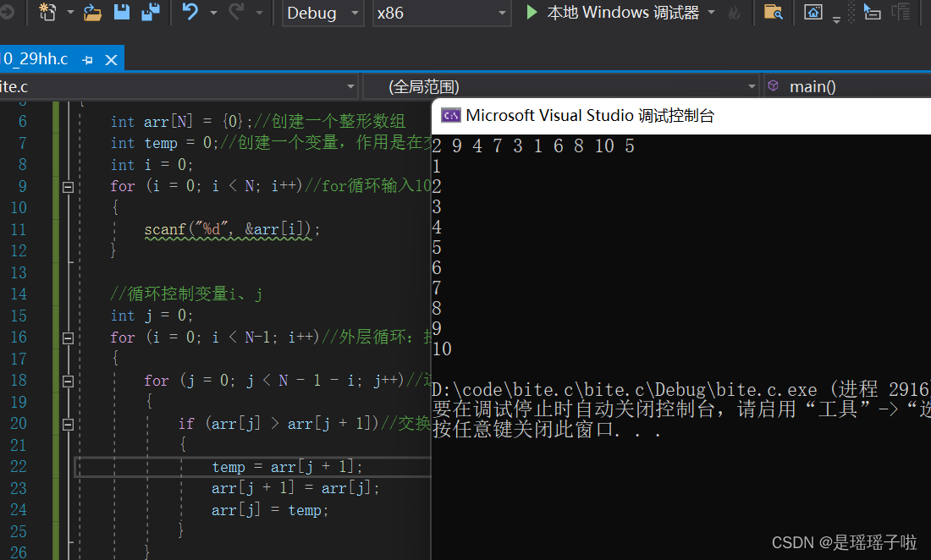Click the debug console window icon
The image size is (931, 560).
(450, 116)
